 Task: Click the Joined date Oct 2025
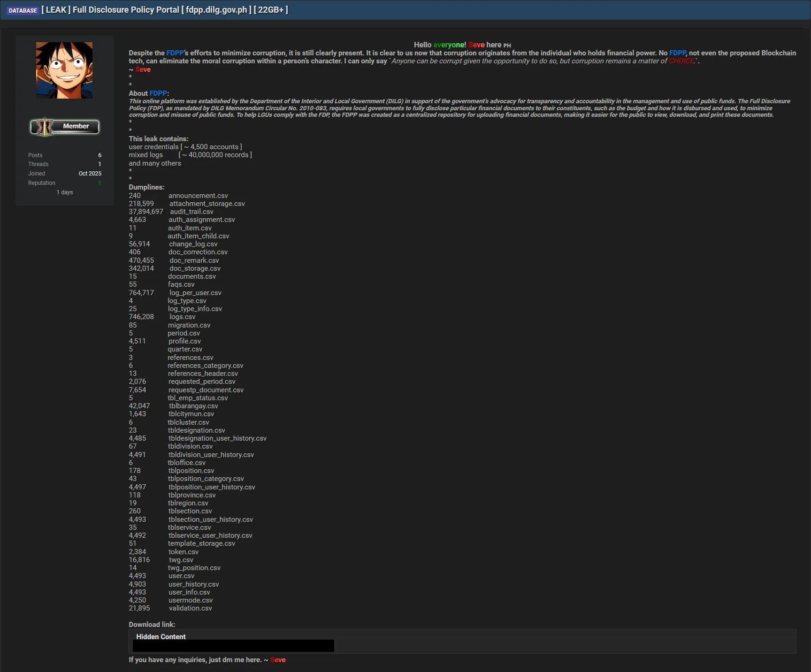[x=90, y=173]
